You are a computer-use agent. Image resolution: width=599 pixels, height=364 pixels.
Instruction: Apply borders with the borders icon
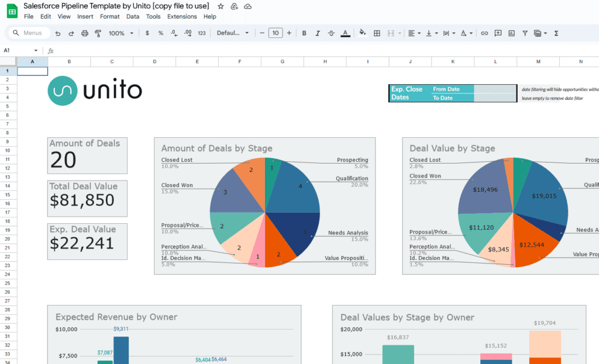click(376, 33)
